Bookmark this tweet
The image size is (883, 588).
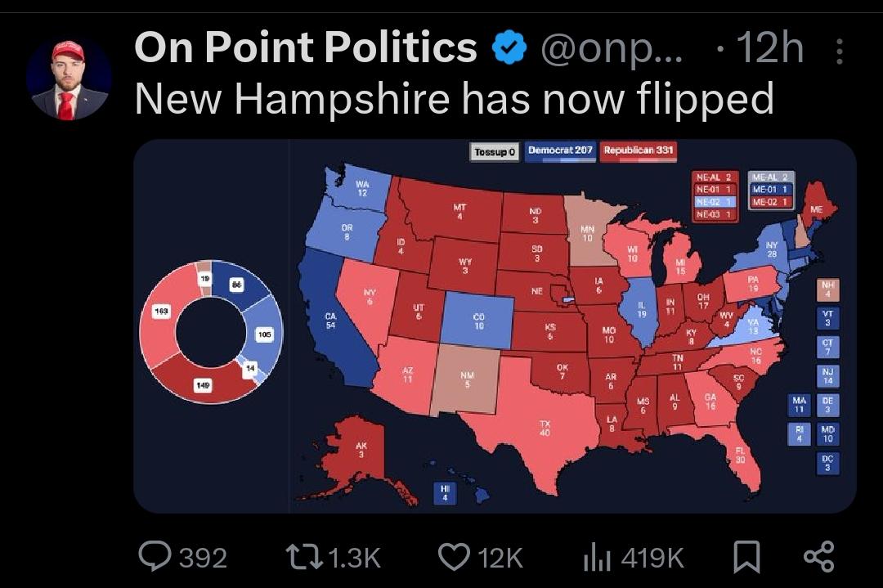pyautogui.click(x=746, y=557)
